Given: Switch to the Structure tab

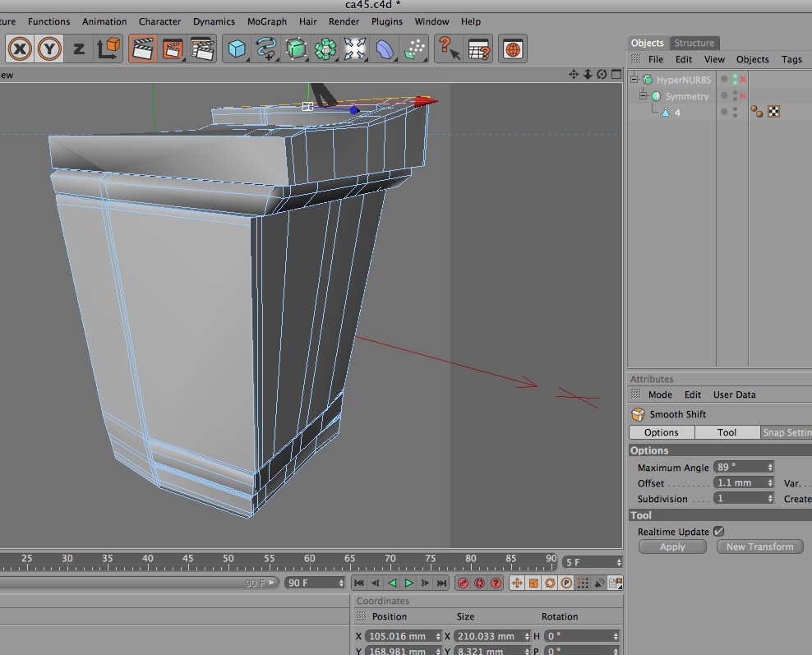Looking at the screenshot, I should [694, 43].
